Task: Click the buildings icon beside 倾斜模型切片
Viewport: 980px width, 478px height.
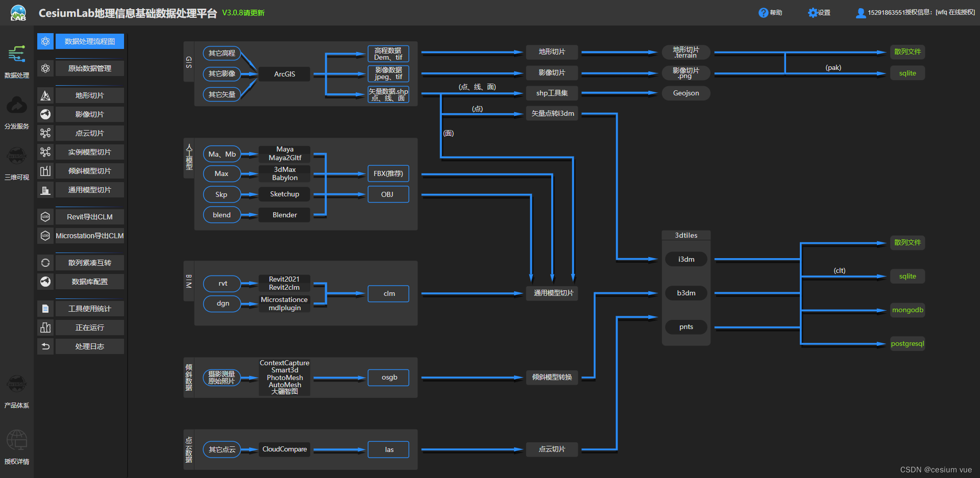Action: (45, 171)
